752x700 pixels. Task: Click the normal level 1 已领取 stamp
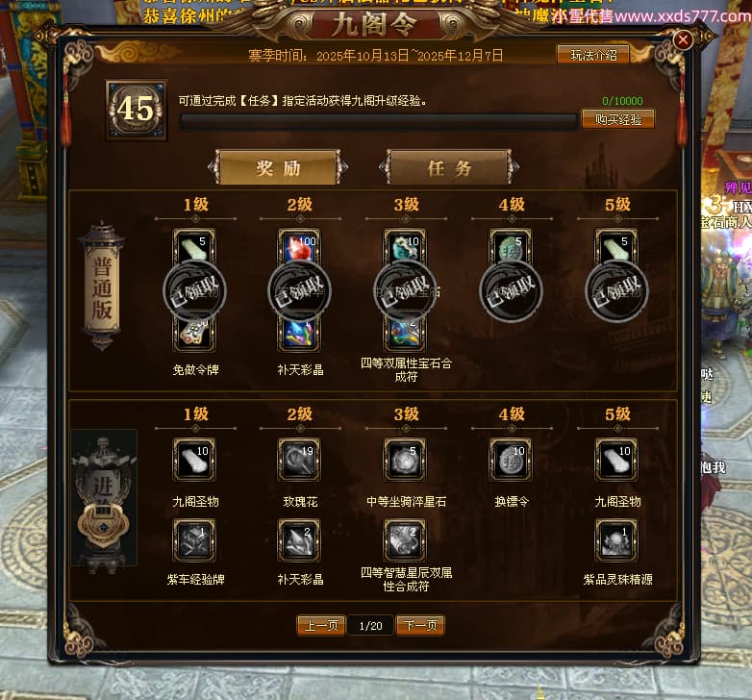click(x=194, y=291)
